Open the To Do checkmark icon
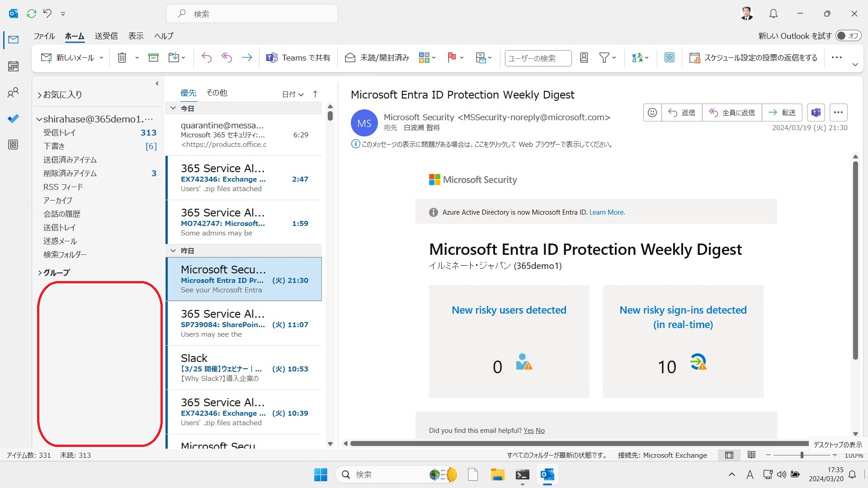This screenshot has width=868, height=488. pyautogui.click(x=14, y=118)
